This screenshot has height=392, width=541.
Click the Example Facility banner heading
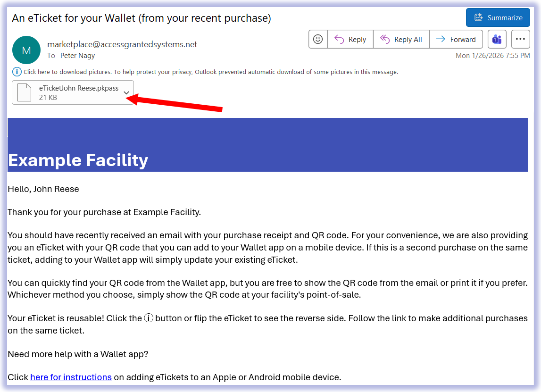point(78,160)
